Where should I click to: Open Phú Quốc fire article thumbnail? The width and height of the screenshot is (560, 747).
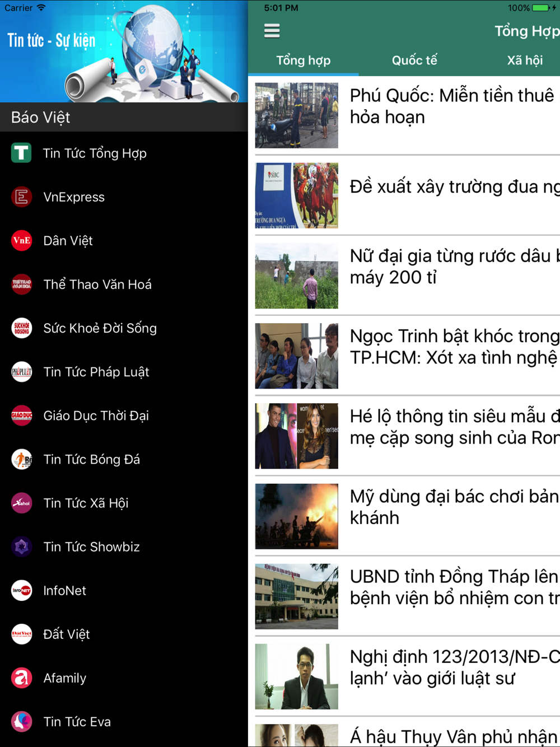(297, 115)
